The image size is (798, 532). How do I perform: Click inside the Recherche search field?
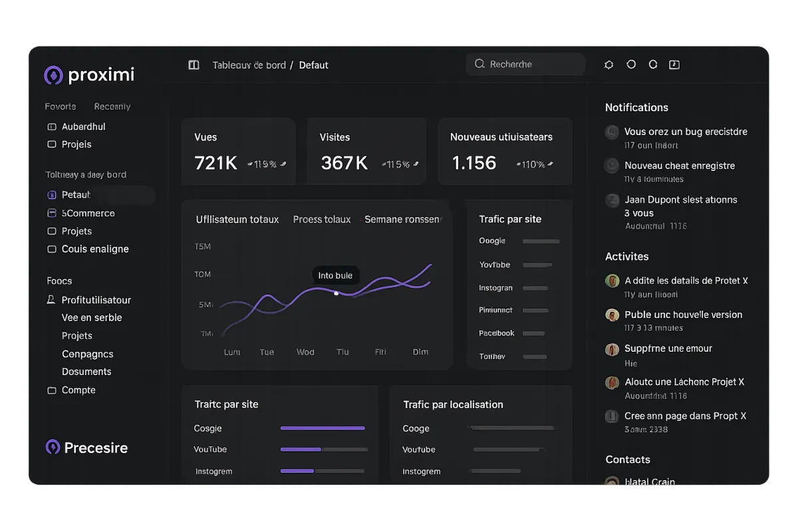[525, 65]
